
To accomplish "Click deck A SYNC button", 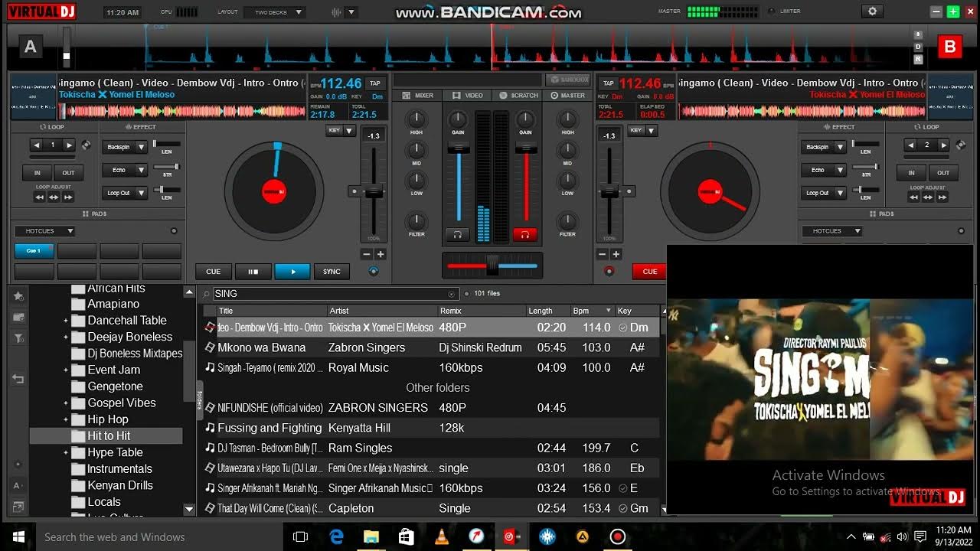I will click(x=332, y=271).
